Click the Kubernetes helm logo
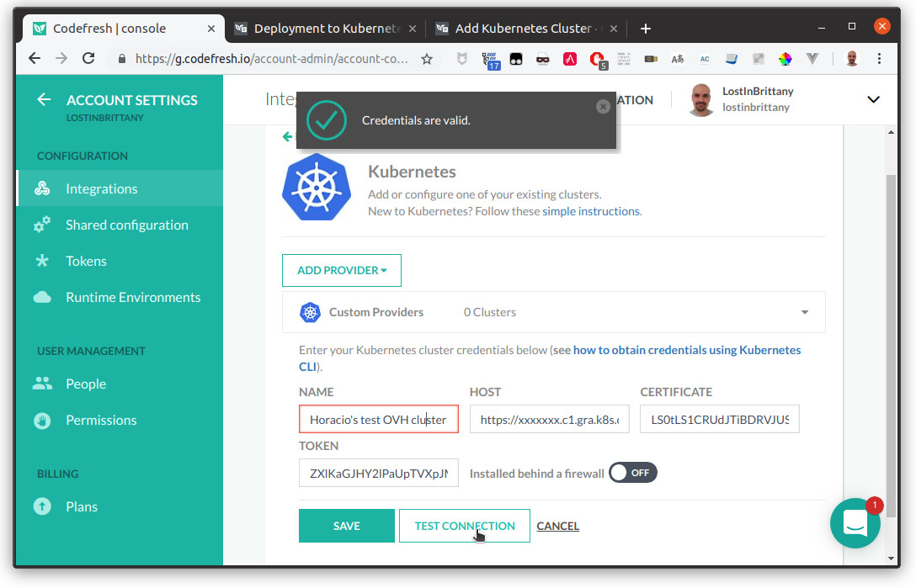Viewport: 916px width, 588px height. (x=317, y=187)
